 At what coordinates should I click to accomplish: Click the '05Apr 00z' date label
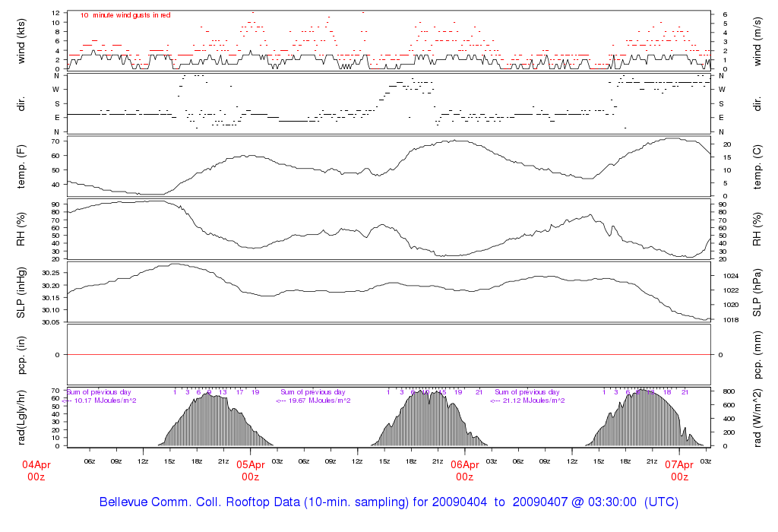pyautogui.click(x=251, y=470)
